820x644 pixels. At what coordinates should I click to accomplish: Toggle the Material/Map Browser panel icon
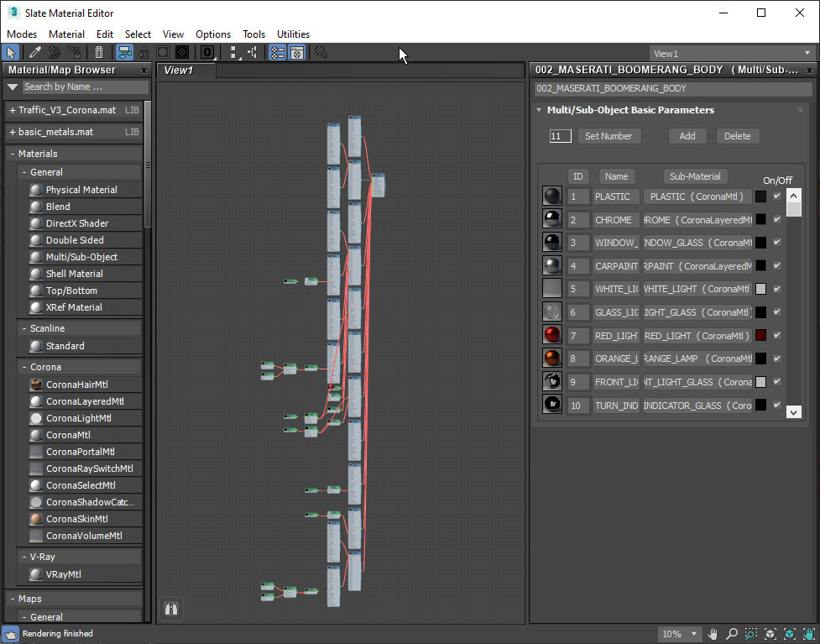coord(278,52)
